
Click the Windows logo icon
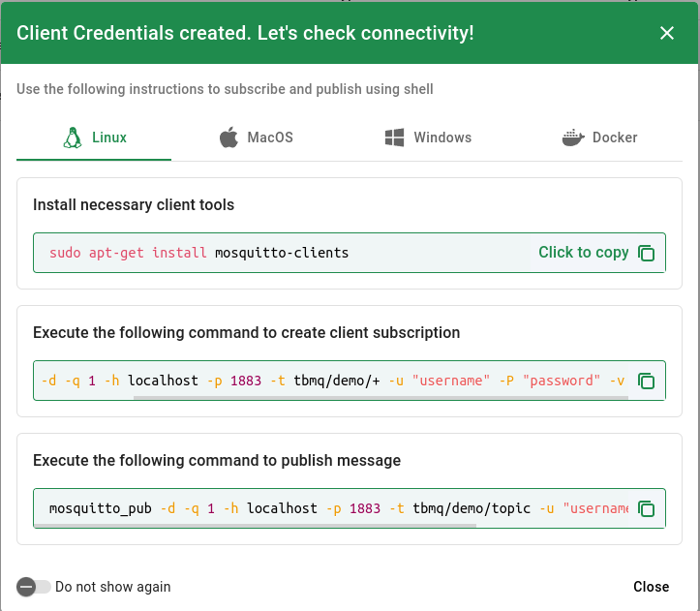click(394, 137)
